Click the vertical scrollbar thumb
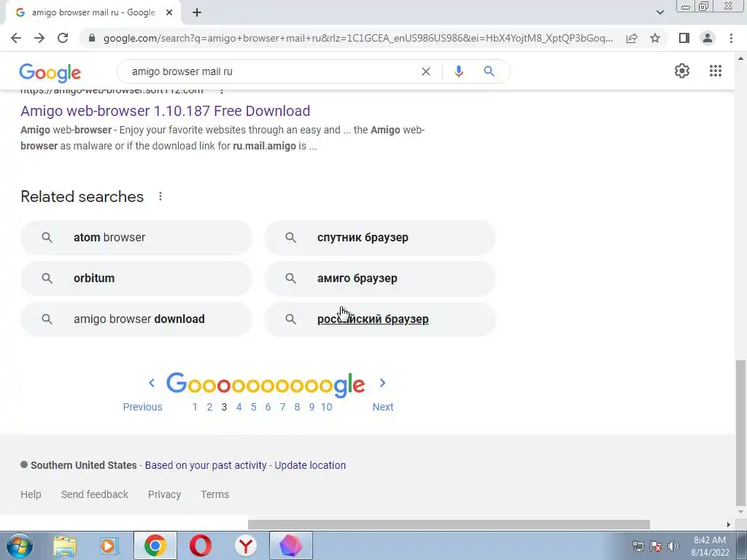The image size is (747, 560). [740, 432]
